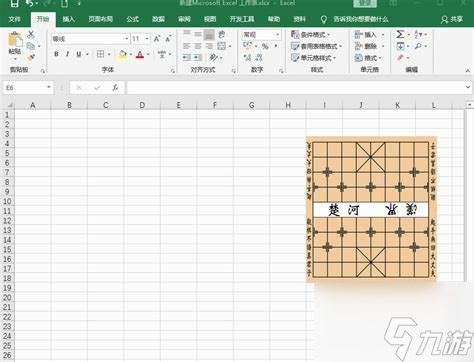Toggle Middle Align
This screenshot has width=474, height=362.
198,34
